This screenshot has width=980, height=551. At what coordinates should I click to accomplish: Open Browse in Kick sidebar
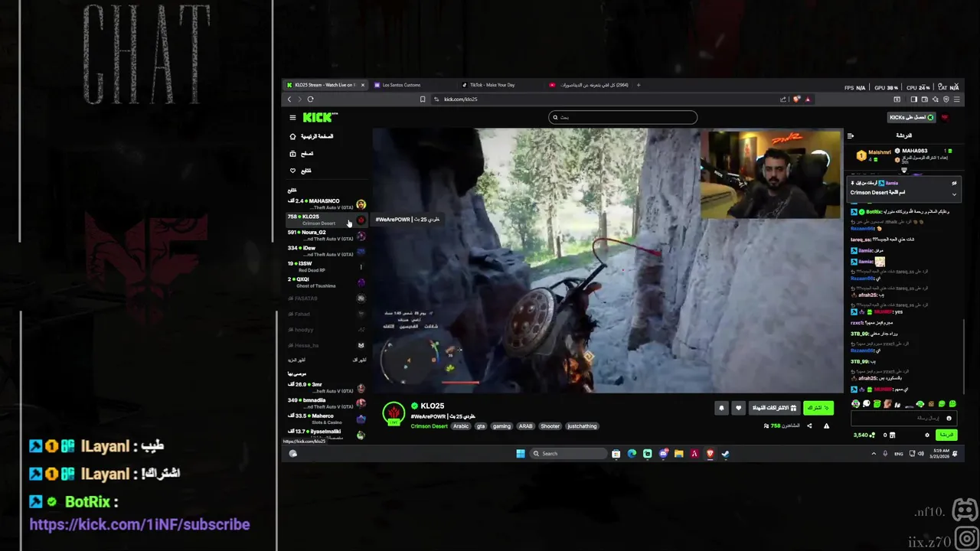[x=301, y=153]
